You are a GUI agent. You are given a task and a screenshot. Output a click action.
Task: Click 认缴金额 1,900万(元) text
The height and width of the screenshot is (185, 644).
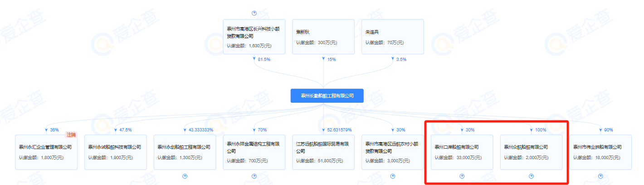(x=111, y=158)
